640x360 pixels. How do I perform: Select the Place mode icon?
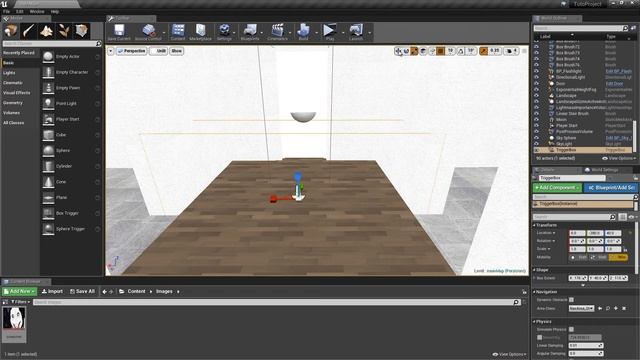pyautogui.click(x=11, y=31)
